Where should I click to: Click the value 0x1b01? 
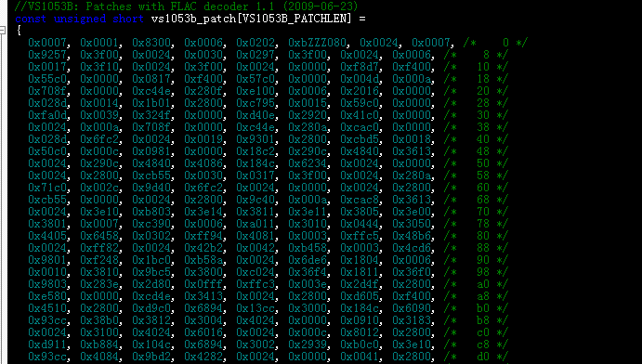(x=151, y=103)
